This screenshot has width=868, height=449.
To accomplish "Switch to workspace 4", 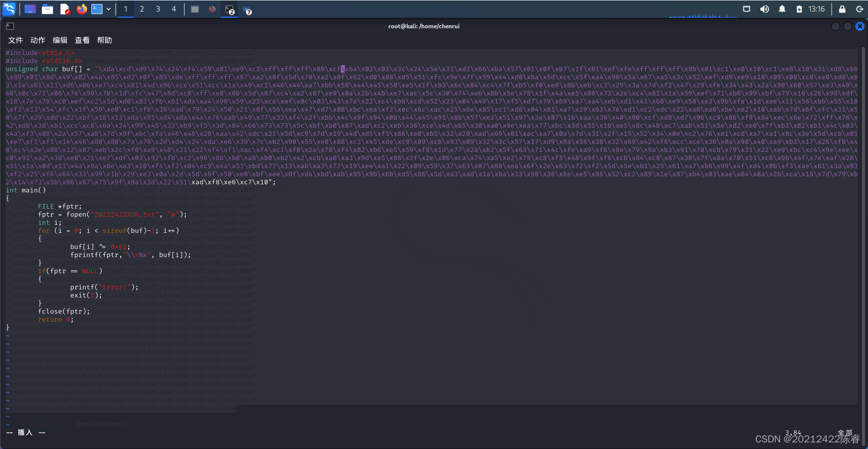I will tap(174, 9).
